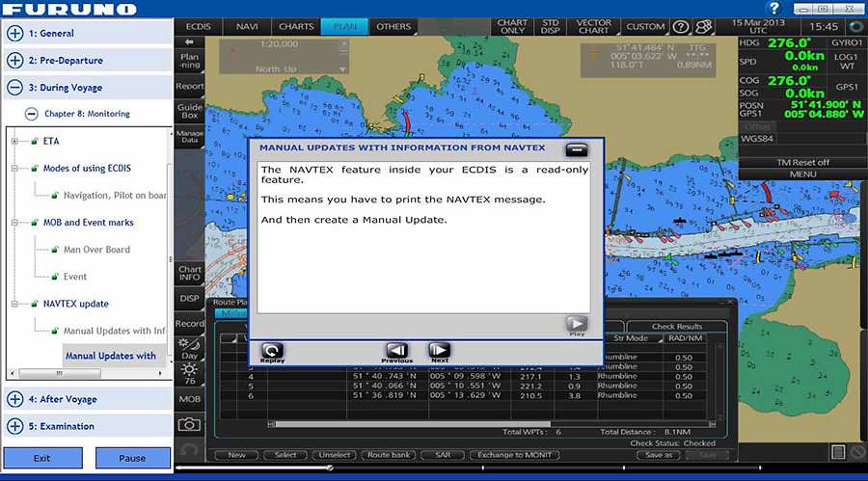Expand the ETA tree node
868x481 pixels.
coord(15,141)
